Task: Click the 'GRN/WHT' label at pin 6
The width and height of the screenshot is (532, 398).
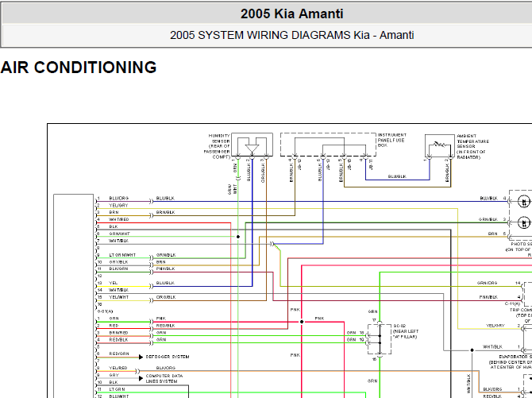Action: point(119,234)
